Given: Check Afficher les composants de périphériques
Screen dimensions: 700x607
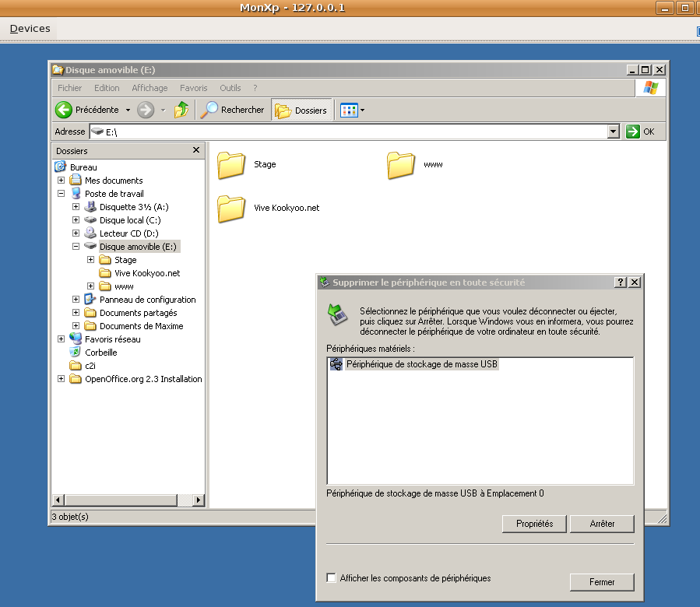Looking at the screenshot, I should (331, 578).
